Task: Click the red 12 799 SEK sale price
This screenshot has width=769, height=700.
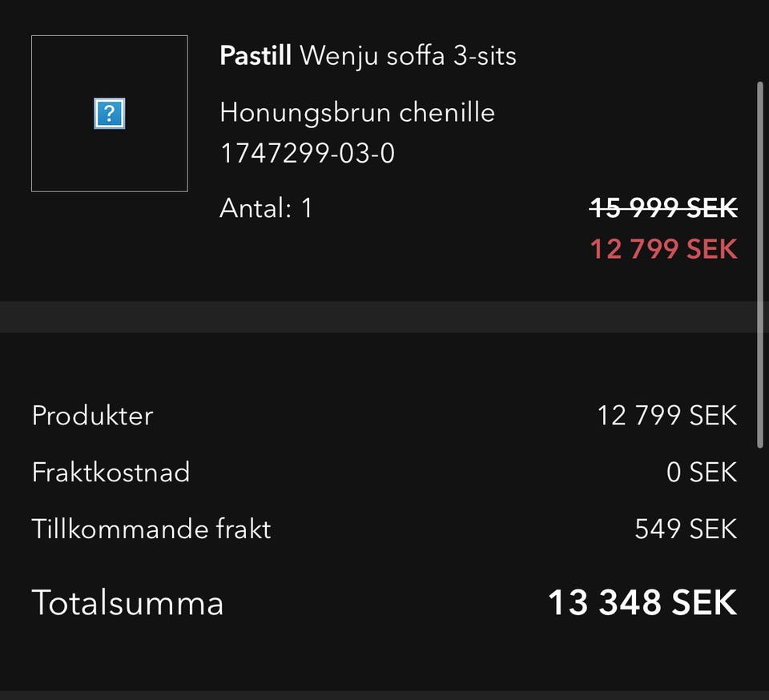Action: (x=663, y=249)
